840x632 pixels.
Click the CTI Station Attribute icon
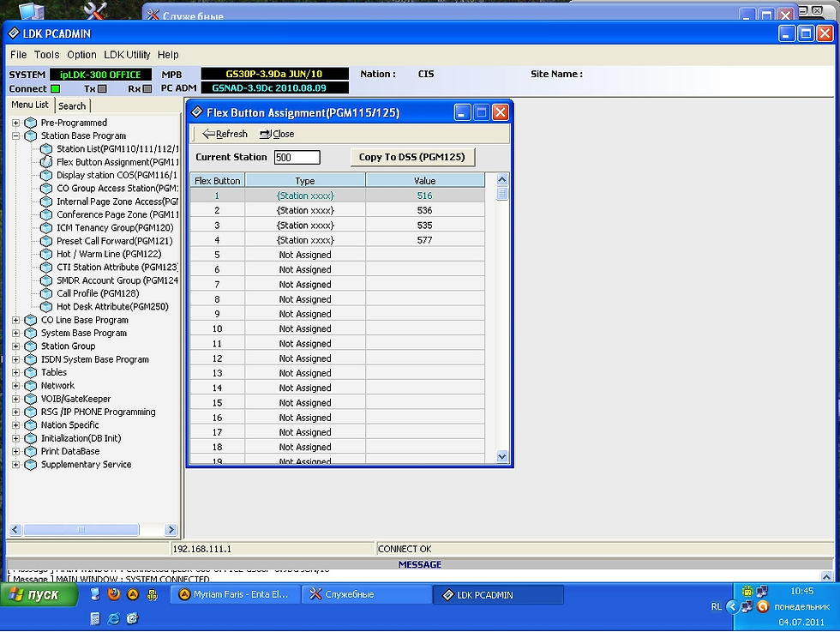(46, 267)
